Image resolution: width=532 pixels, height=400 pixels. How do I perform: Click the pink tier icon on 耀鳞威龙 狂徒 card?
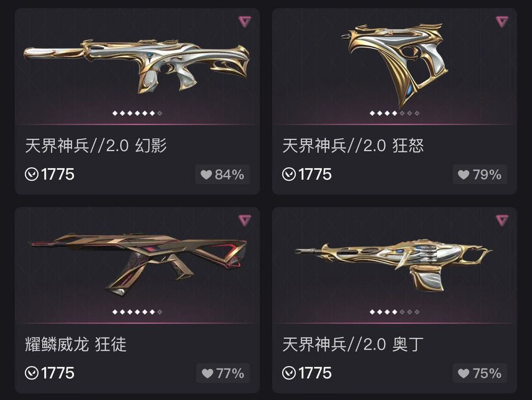pyautogui.click(x=245, y=220)
